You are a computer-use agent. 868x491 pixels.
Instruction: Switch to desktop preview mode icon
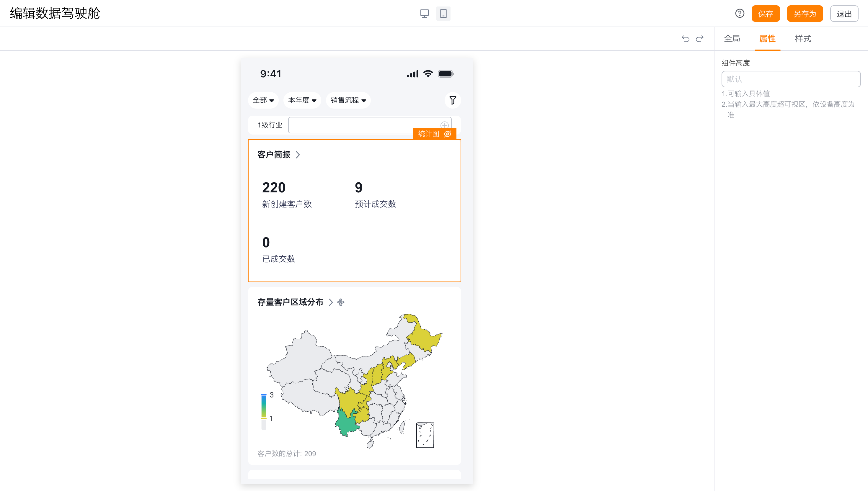[x=424, y=14]
